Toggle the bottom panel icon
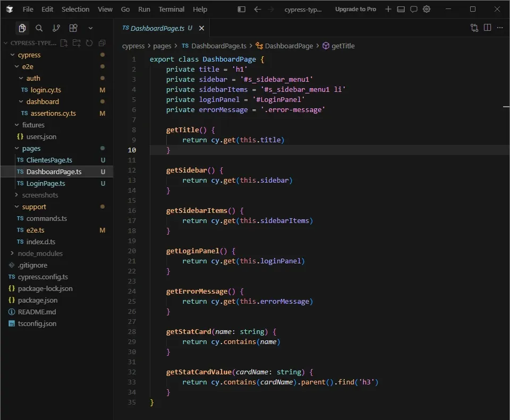510x420 pixels. coord(401,9)
